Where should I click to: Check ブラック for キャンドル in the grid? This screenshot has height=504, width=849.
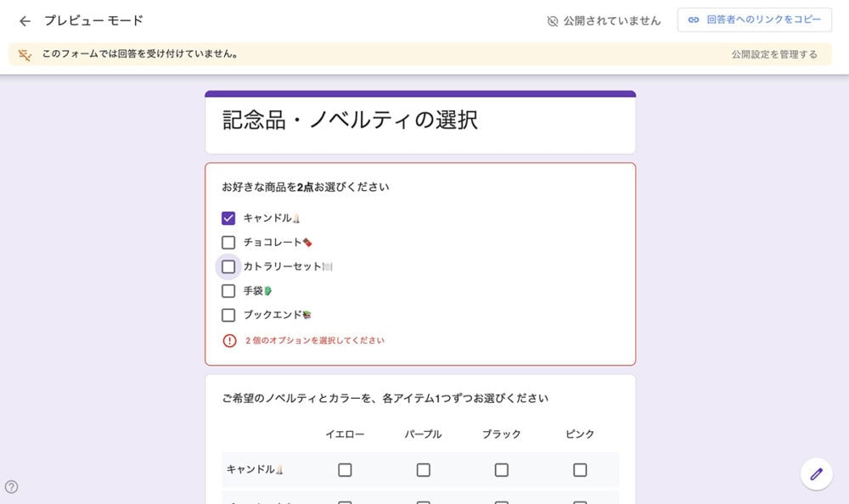[x=501, y=469]
